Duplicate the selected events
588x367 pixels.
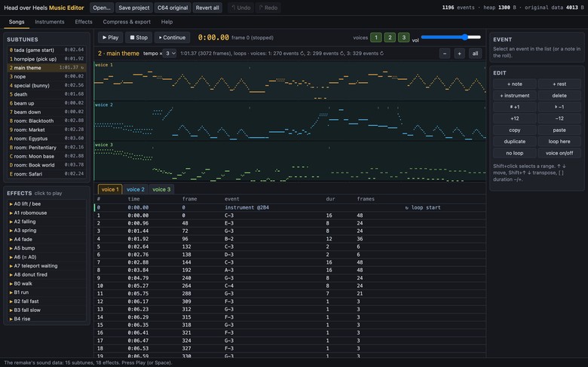514,142
